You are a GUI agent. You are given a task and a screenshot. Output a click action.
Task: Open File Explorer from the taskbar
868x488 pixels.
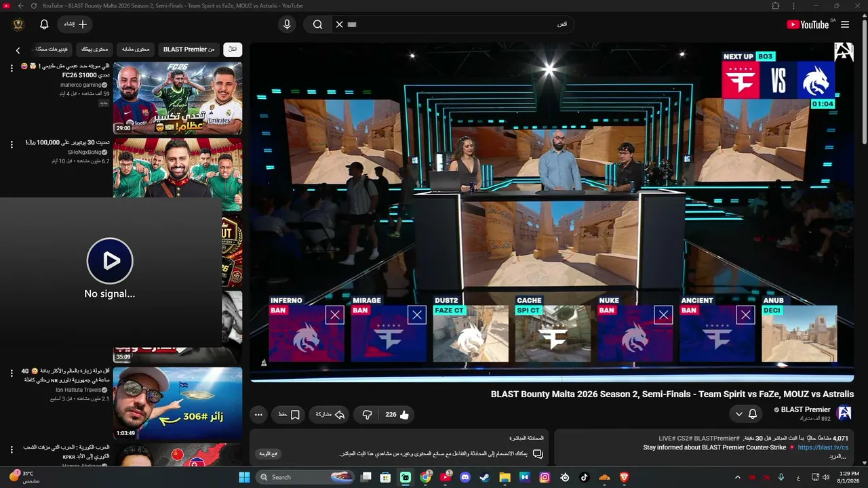coord(505,477)
